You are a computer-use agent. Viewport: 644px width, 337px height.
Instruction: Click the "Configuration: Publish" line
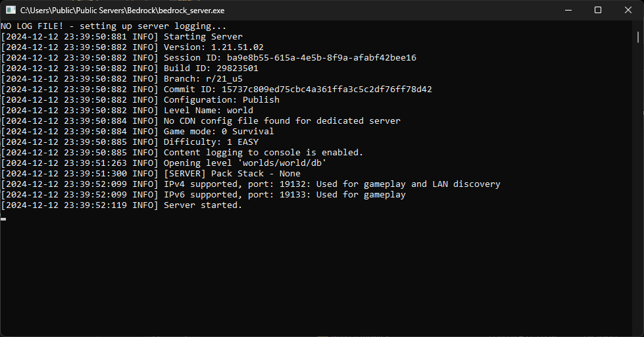[x=221, y=100]
